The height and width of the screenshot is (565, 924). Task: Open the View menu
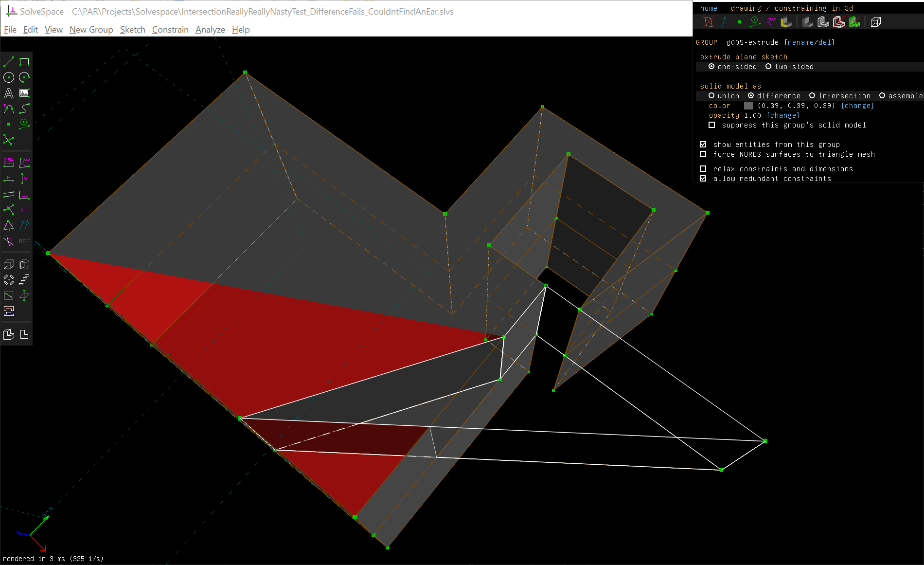point(53,30)
